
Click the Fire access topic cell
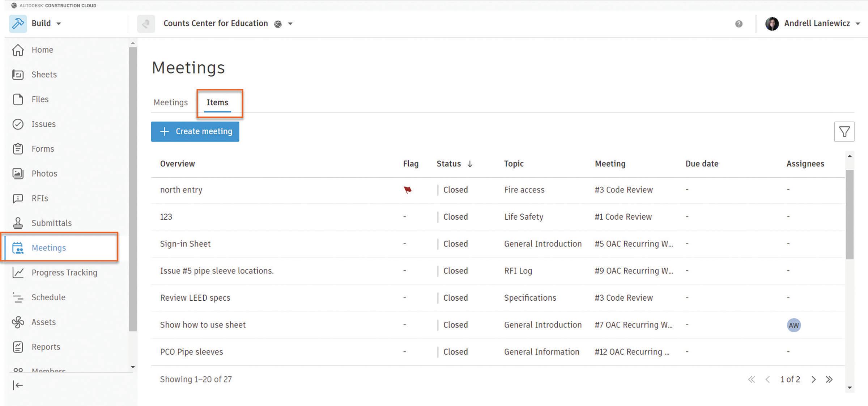[524, 190]
